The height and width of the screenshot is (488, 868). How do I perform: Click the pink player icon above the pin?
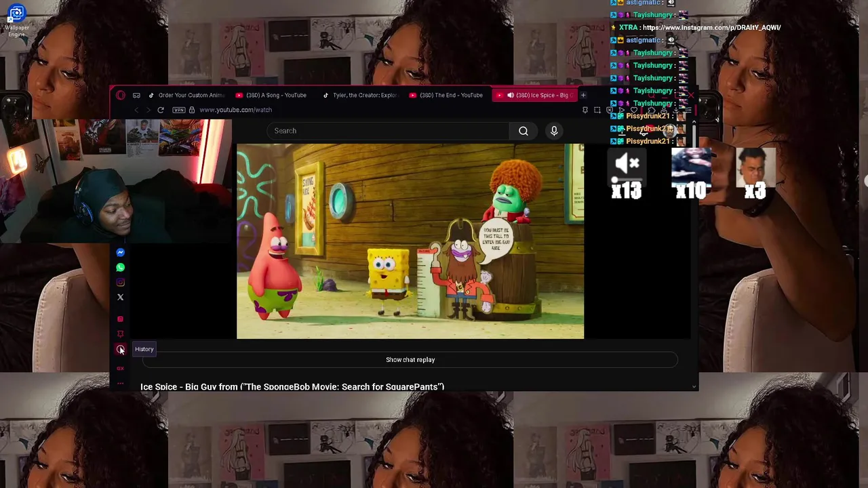point(120,319)
